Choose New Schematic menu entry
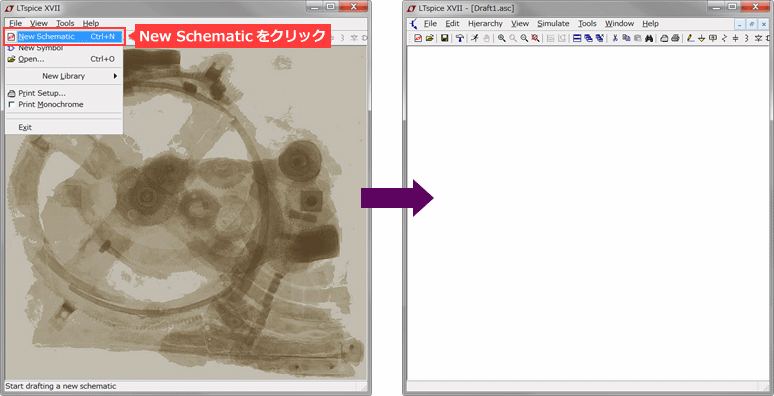The height and width of the screenshot is (396, 774). pos(64,37)
